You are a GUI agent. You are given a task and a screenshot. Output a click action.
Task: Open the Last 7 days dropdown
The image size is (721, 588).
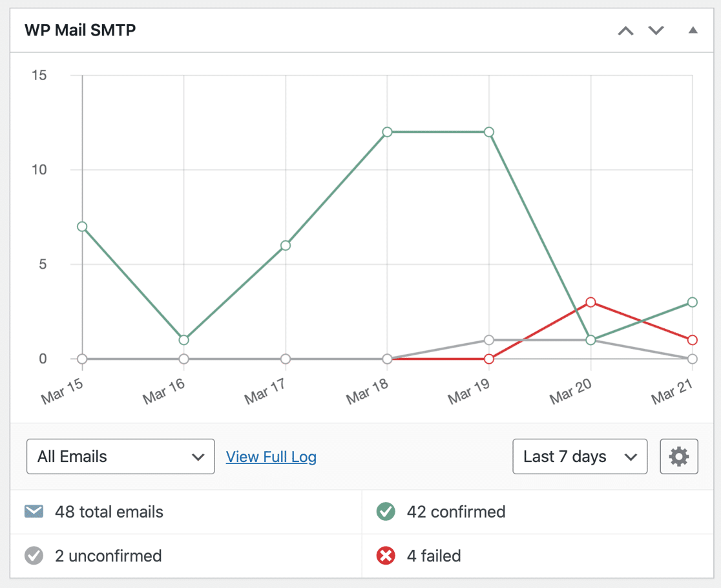tap(580, 457)
